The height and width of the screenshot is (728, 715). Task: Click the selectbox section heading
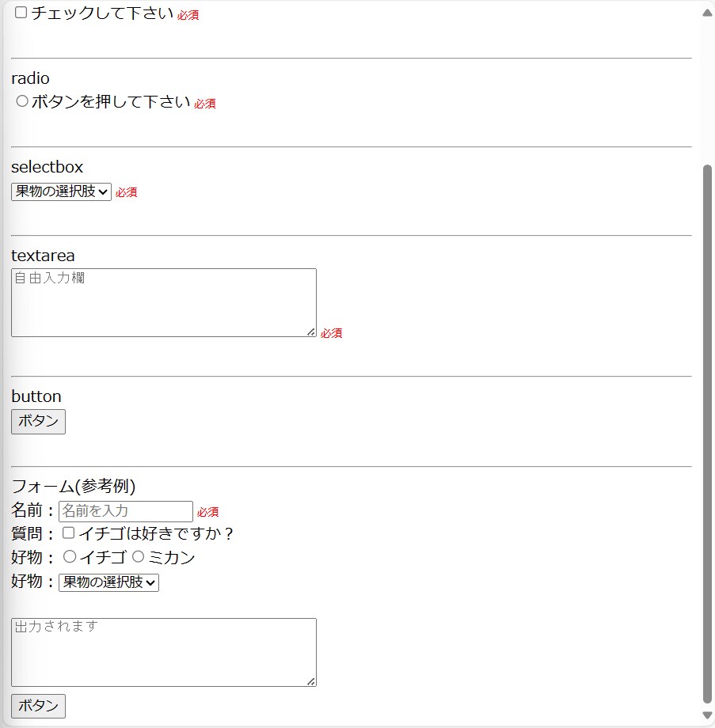(47, 167)
